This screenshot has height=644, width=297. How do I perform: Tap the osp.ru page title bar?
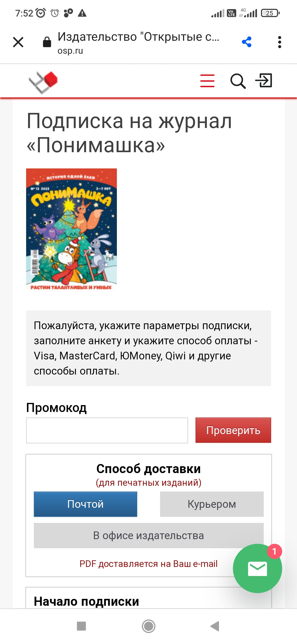138,43
